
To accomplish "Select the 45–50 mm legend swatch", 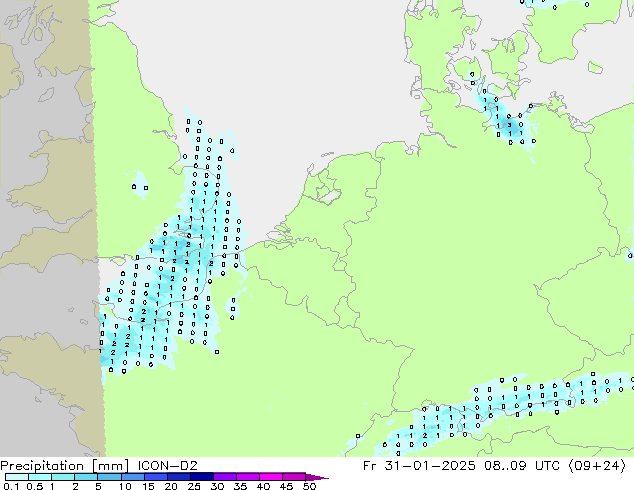I will (x=294, y=477).
